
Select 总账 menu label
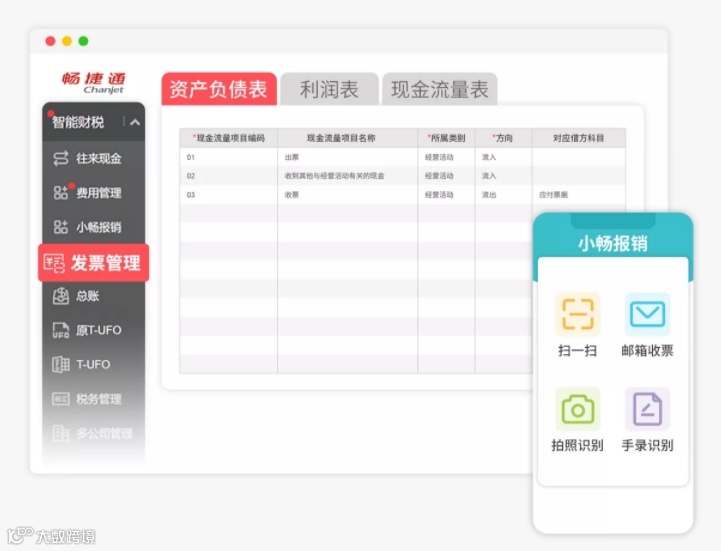click(x=88, y=296)
